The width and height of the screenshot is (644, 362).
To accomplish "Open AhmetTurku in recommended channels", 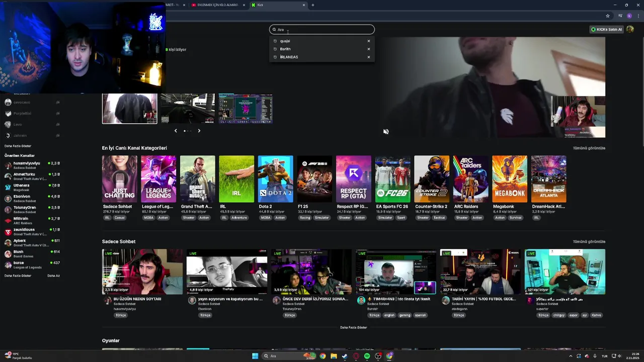I will [32, 176].
